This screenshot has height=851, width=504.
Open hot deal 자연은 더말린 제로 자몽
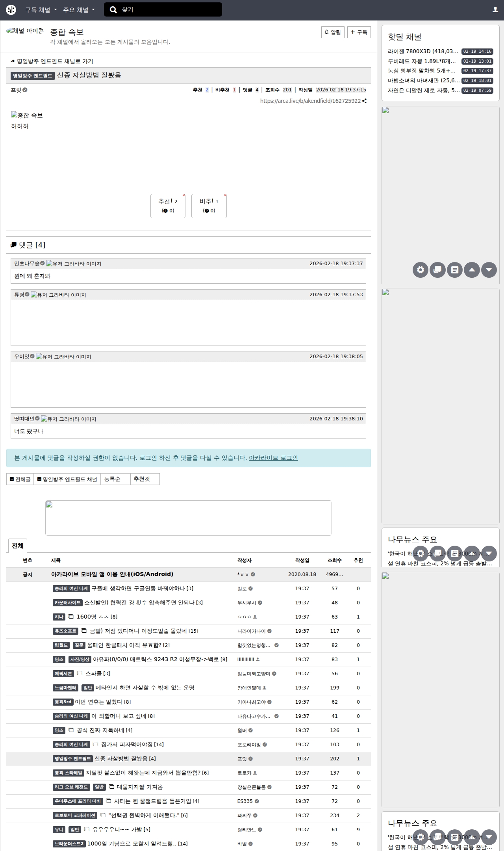pos(424,90)
